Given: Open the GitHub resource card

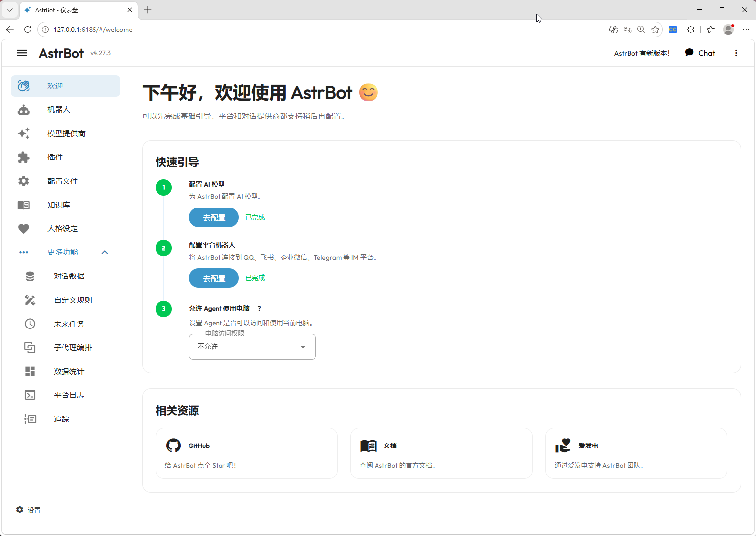Looking at the screenshot, I should tap(247, 453).
